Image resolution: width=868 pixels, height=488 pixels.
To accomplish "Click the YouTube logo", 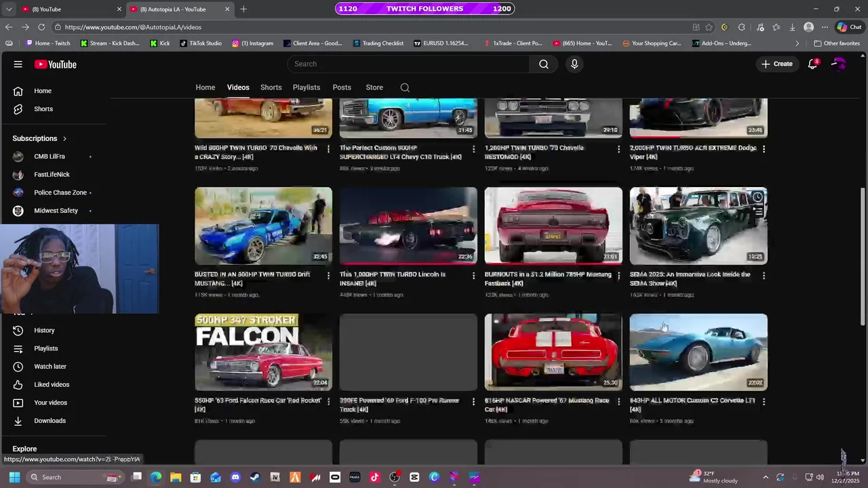I will (56, 64).
